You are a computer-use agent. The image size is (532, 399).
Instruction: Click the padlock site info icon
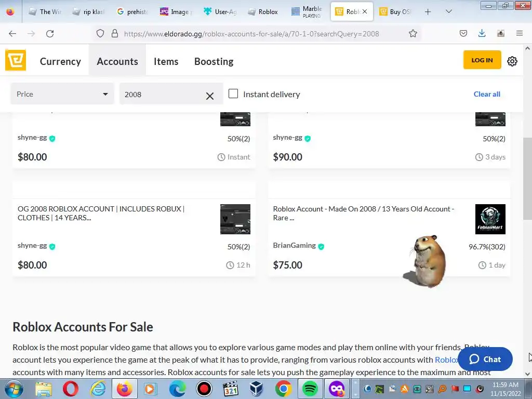tap(115, 33)
